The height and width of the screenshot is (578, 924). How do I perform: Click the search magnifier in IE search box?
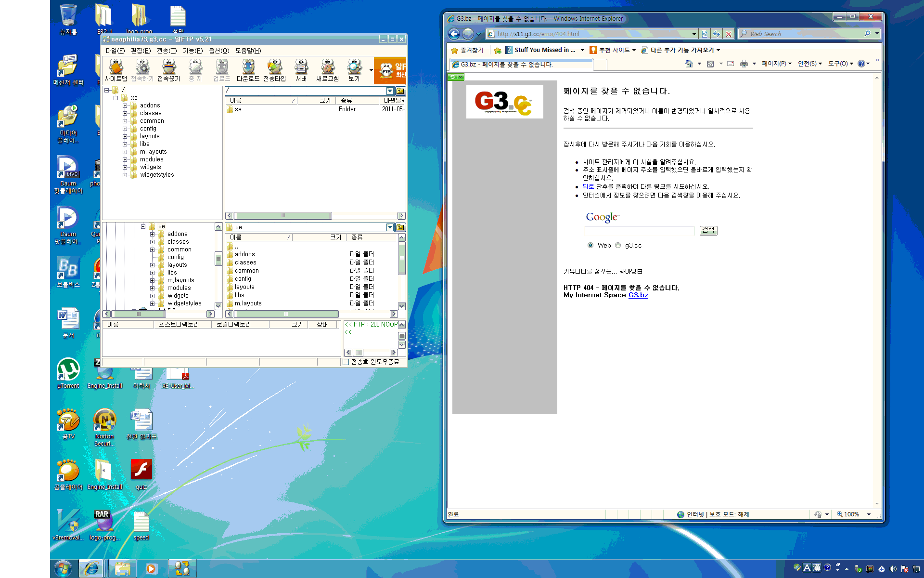point(867,34)
